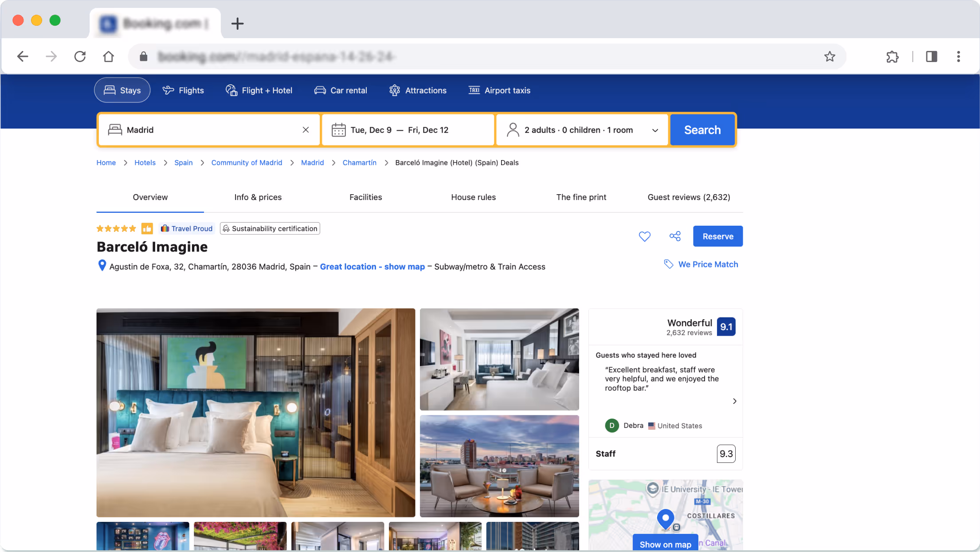Select Airport taxis in the navigation
The image size is (980, 552).
pos(499,90)
